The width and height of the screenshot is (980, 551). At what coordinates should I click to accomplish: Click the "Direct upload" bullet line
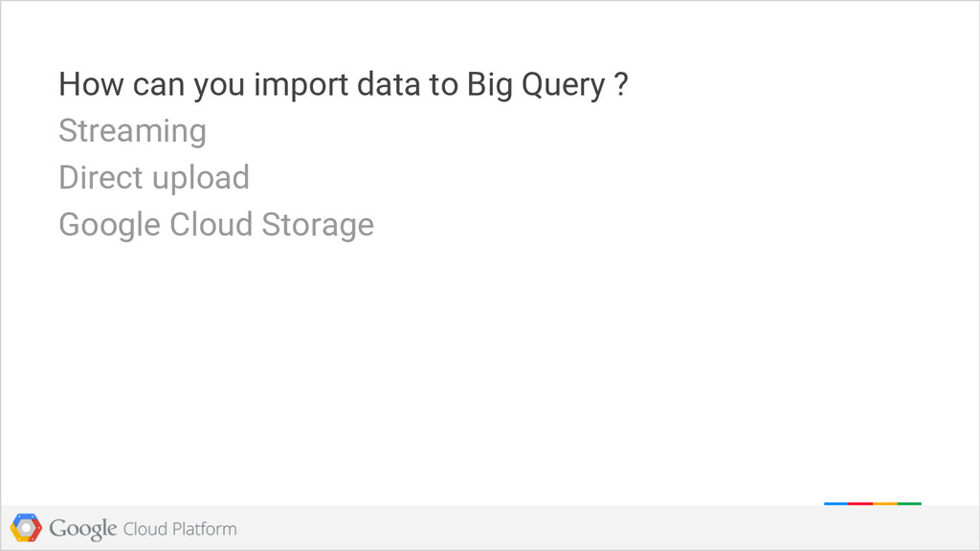coord(154,178)
